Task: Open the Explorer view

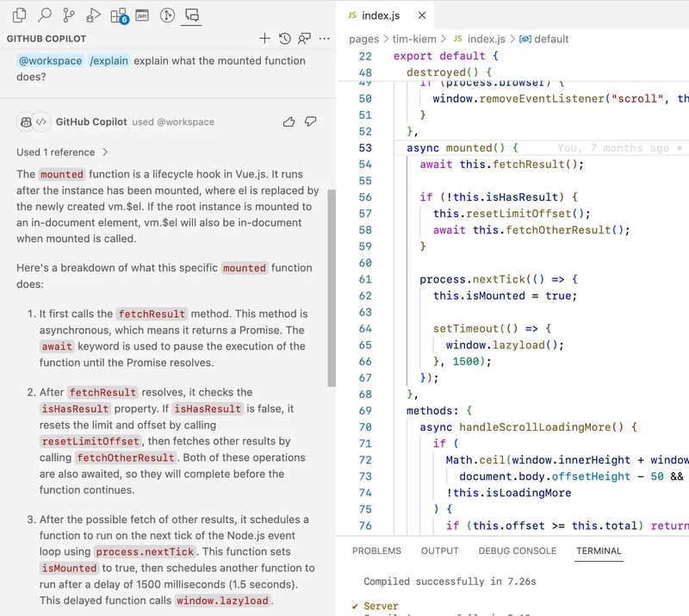Action: point(19,16)
